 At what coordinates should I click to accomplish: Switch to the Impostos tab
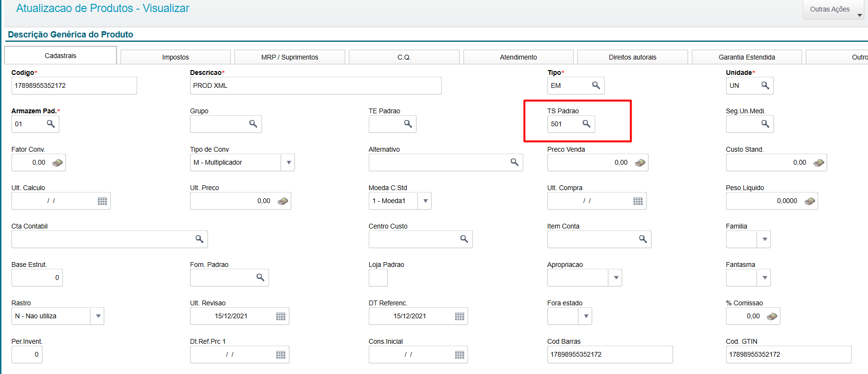tap(176, 57)
